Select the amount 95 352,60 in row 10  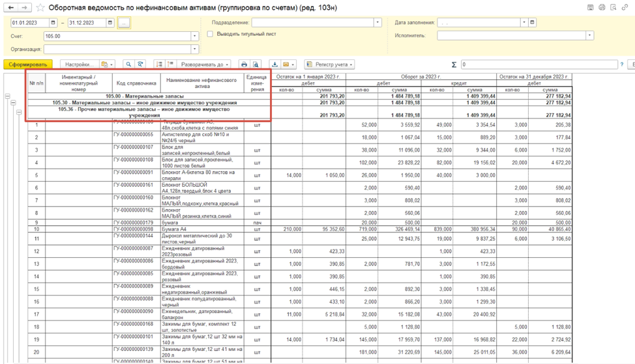pyautogui.click(x=324, y=229)
